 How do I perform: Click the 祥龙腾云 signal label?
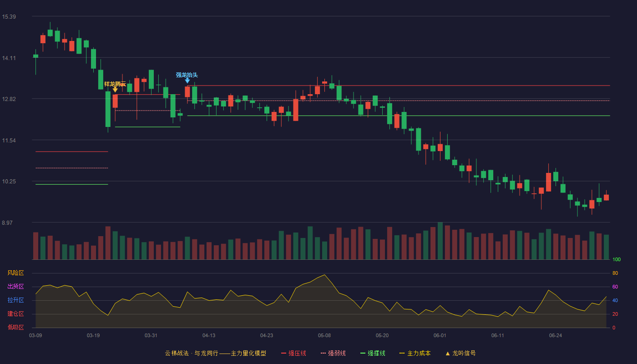(x=115, y=84)
